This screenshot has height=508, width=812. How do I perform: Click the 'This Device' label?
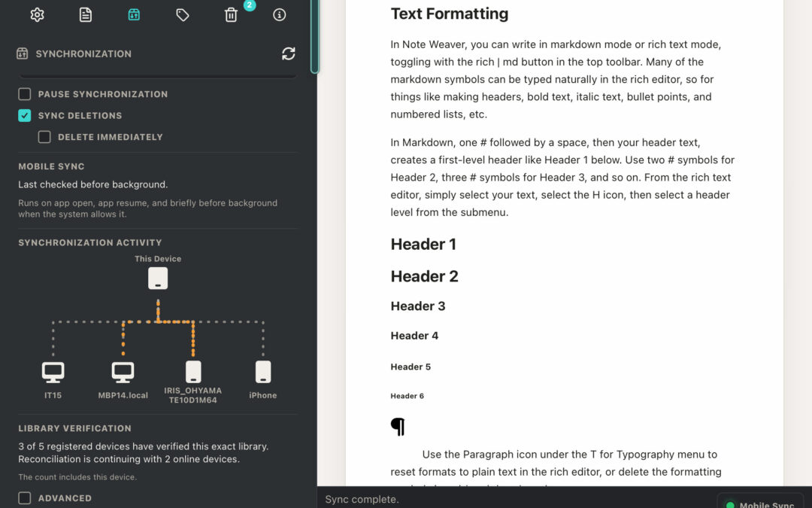tap(158, 259)
